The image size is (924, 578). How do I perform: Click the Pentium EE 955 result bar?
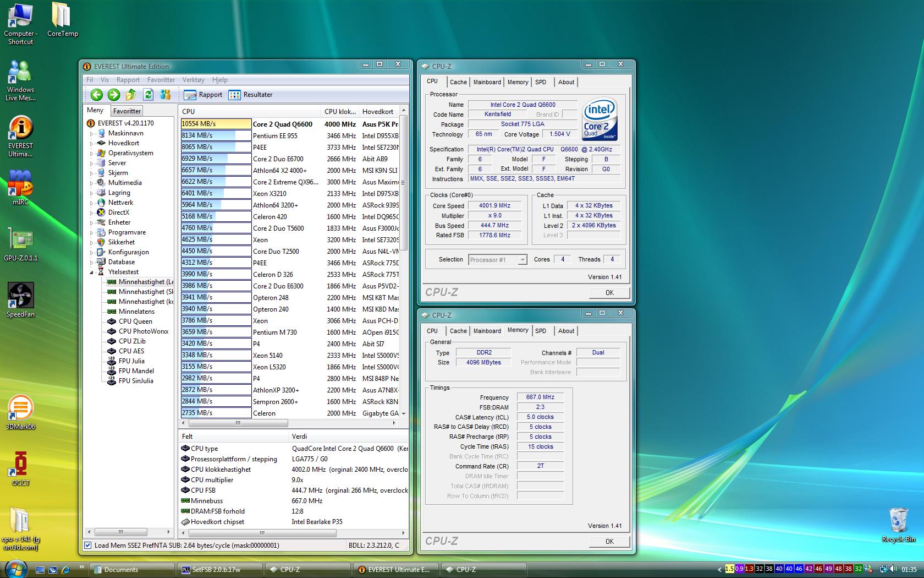point(216,135)
